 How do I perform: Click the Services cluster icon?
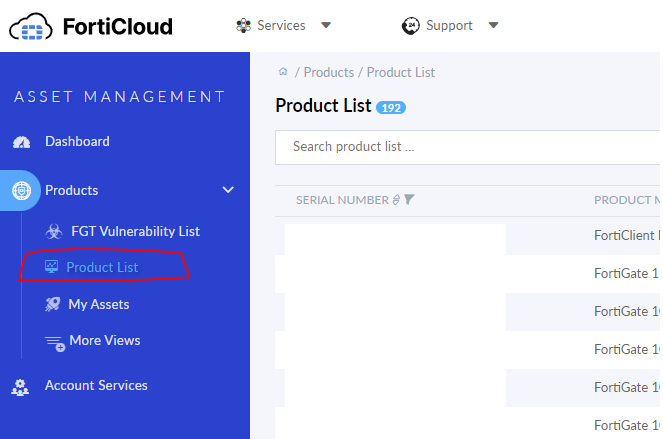click(x=243, y=25)
